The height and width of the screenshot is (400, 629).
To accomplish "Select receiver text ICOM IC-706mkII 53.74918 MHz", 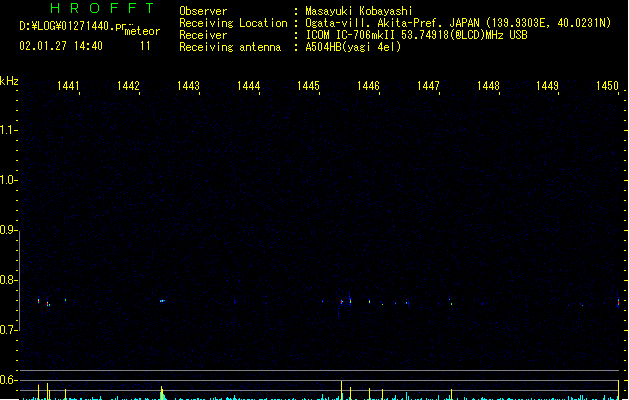I will pos(416,35).
